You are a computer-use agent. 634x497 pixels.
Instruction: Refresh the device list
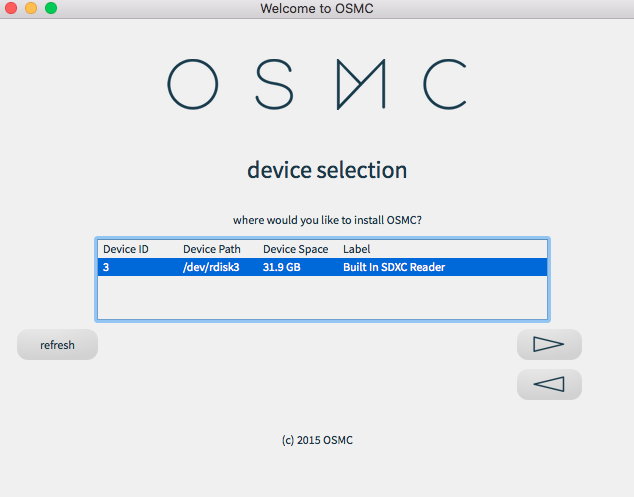57,345
